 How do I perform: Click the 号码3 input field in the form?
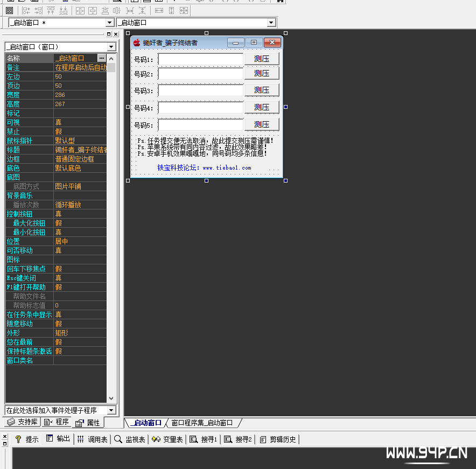(201, 91)
